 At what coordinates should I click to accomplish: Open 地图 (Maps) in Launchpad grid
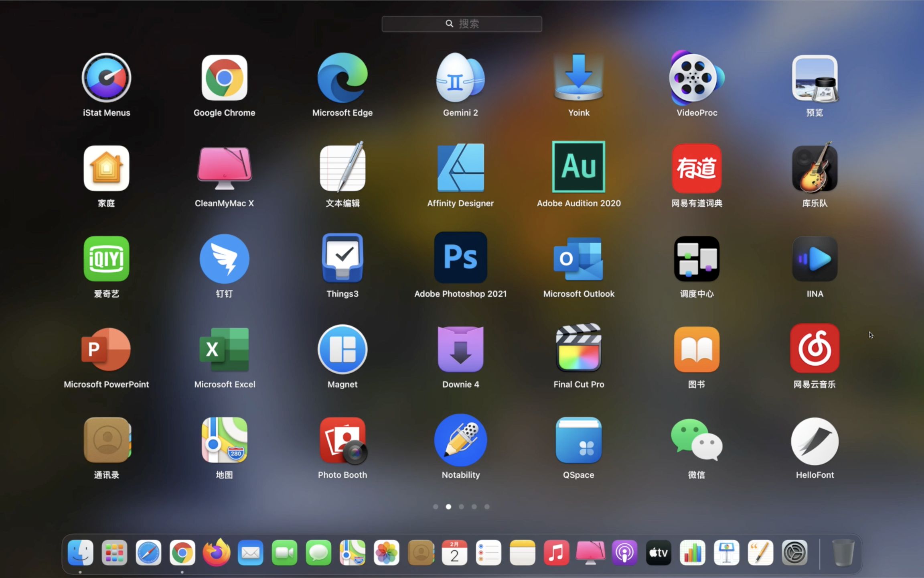click(224, 440)
